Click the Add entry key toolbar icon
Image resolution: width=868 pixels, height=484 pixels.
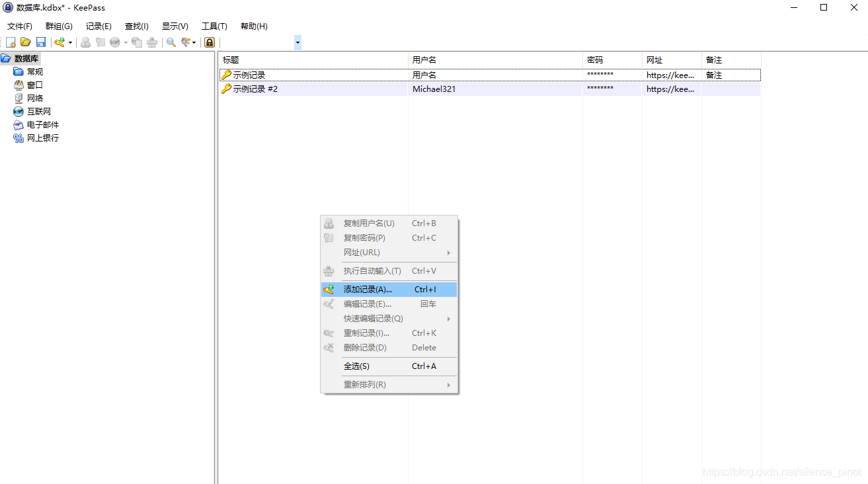pos(59,42)
